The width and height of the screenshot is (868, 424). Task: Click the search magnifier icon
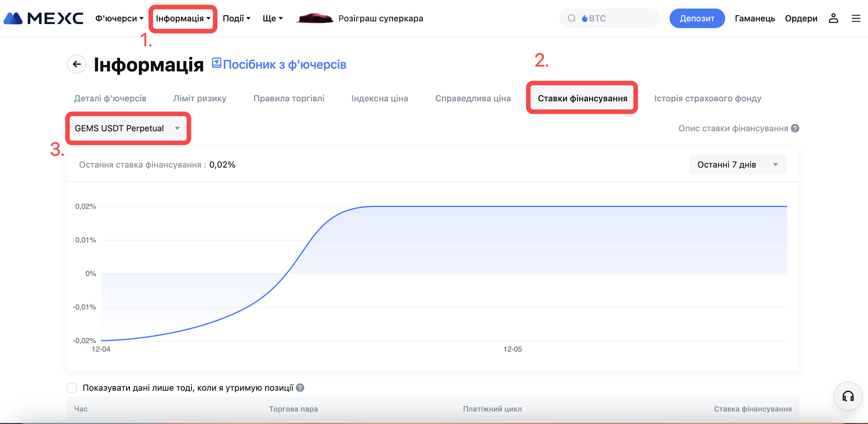pyautogui.click(x=571, y=18)
